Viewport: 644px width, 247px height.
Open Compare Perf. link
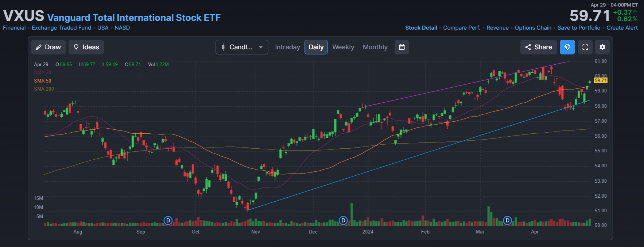(462, 28)
